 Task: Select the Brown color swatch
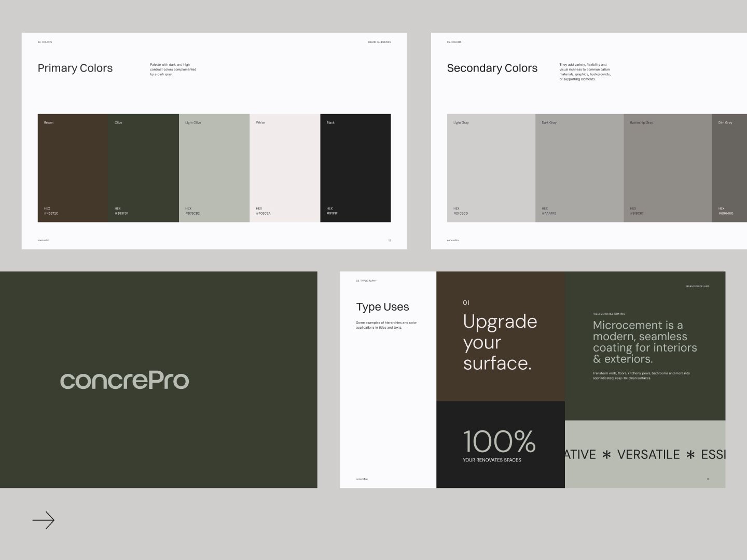pyautogui.click(x=73, y=168)
